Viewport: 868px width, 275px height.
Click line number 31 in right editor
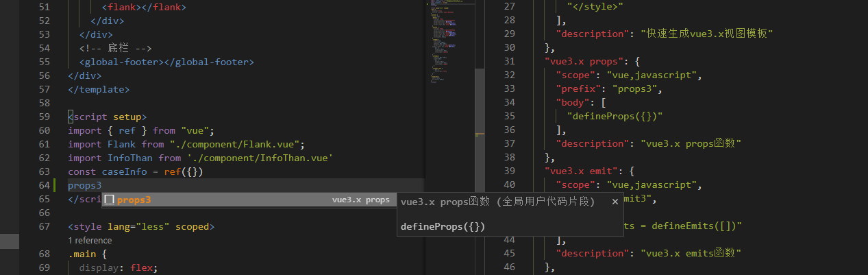coord(508,61)
